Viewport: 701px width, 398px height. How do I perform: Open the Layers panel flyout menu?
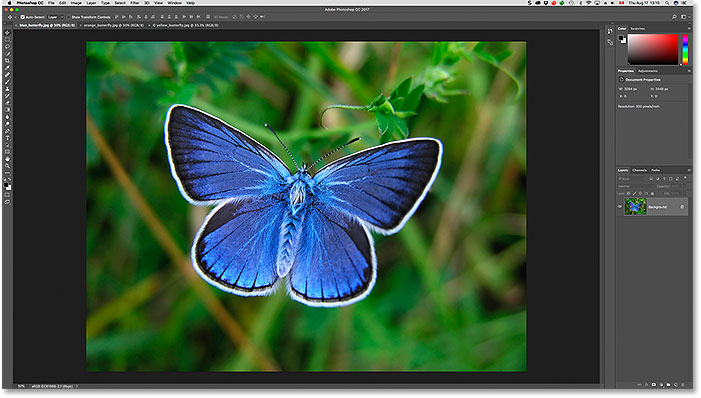689,170
